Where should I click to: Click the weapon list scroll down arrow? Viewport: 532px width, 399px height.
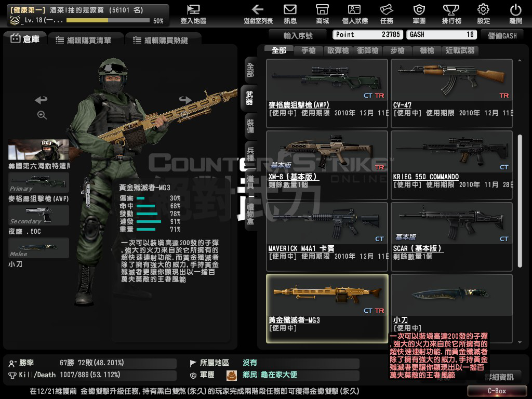coord(520,342)
